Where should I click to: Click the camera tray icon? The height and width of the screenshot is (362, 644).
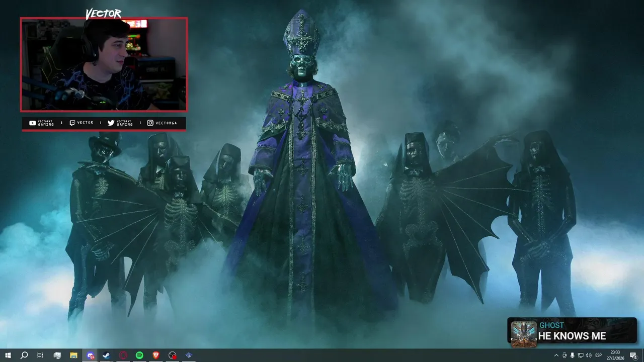click(x=565, y=355)
